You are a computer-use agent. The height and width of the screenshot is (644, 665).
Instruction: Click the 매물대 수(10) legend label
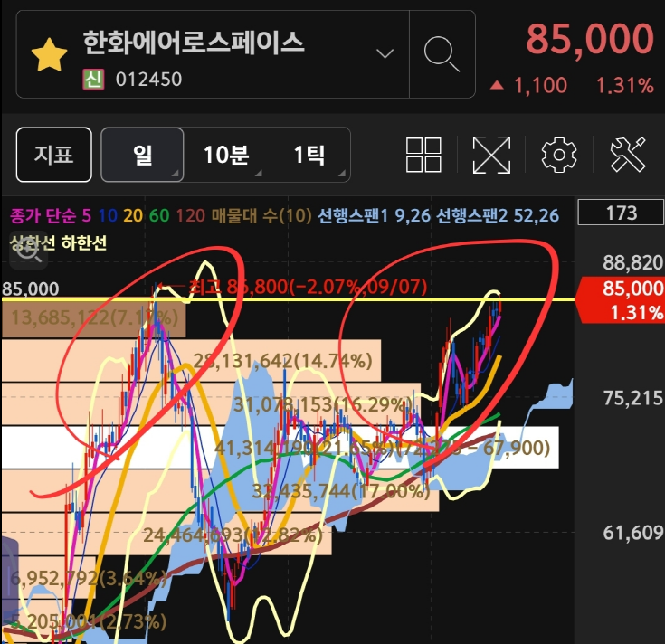[x=261, y=216]
